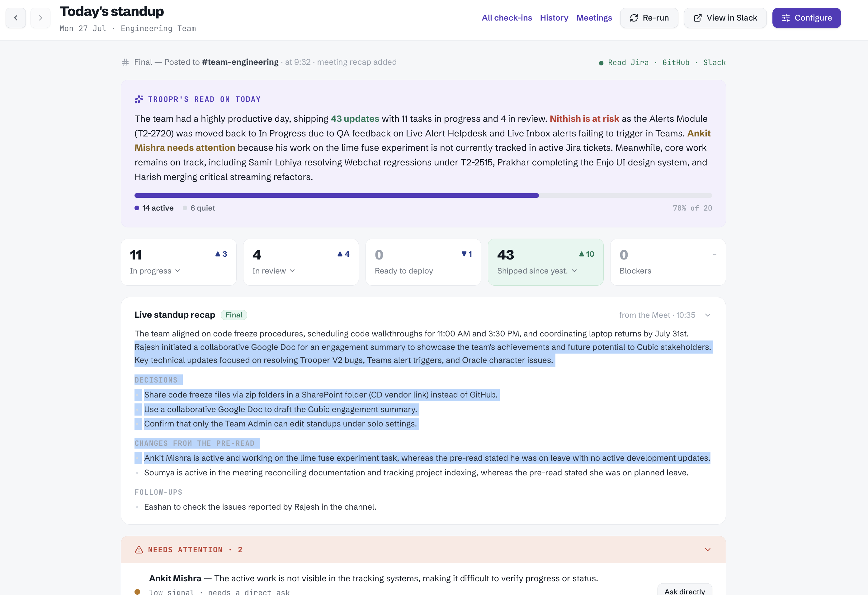The width and height of the screenshot is (868, 595).
Task: Click the hash channel icon beside Final
Action: pos(125,62)
